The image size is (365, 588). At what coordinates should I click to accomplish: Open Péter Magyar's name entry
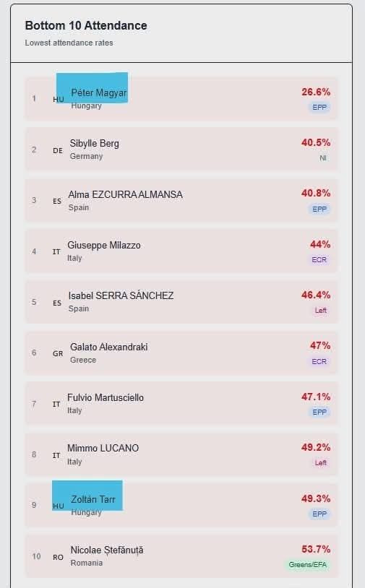click(99, 92)
